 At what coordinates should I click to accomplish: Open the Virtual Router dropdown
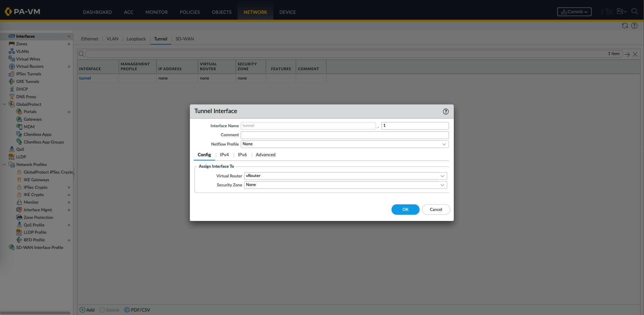pos(442,176)
